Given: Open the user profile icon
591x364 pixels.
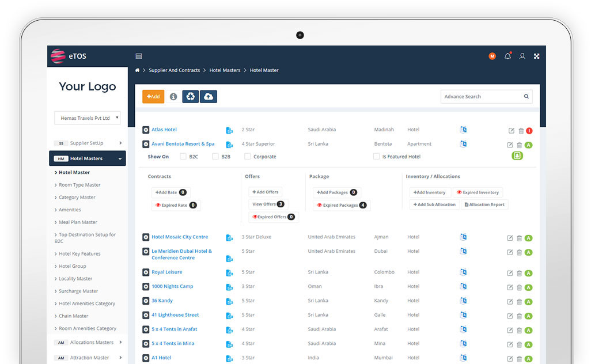Looking at the screenshot, I should pyautogui.click(x=522, y=56).
